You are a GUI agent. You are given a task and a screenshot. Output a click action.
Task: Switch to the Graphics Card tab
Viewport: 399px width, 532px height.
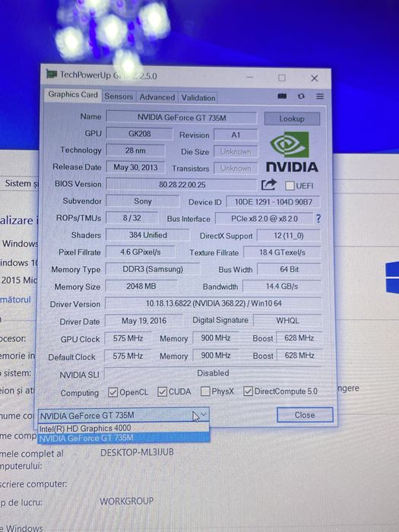73,95
